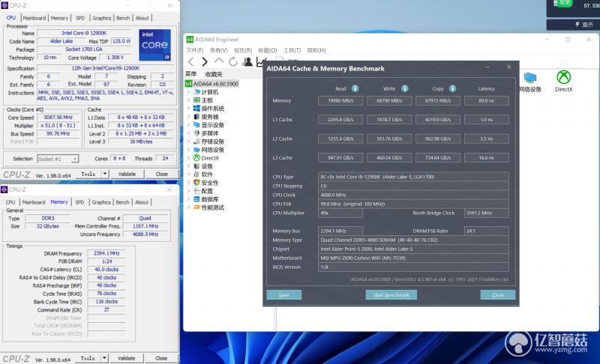The width and height of the screenshot is (600, 364).
Task: Open Tools dropdown arrow in bottom CPU-Z
Action: click(104, 358)
